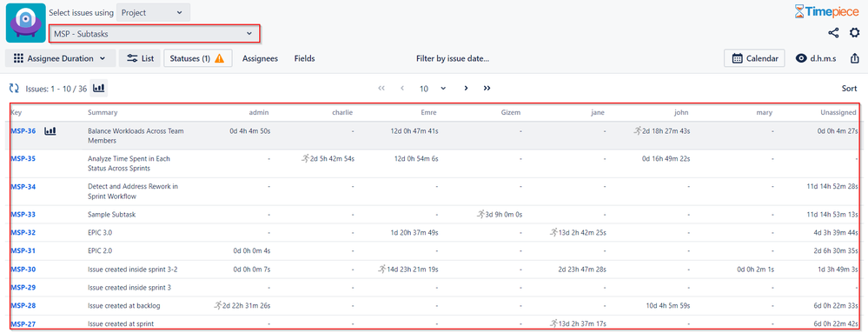
Task: Open the Fields menu
Action: click(304, 58)
